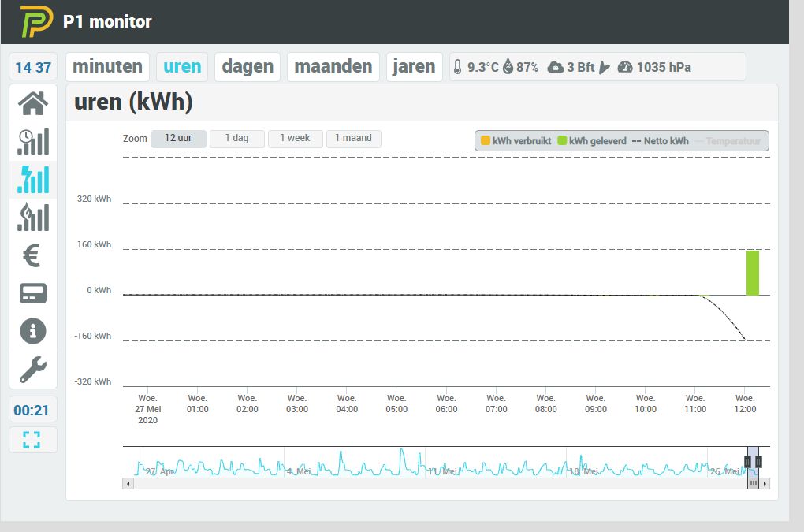Open the information icon
This screenshot has height=532, width=804.
(x=33, y=331)
